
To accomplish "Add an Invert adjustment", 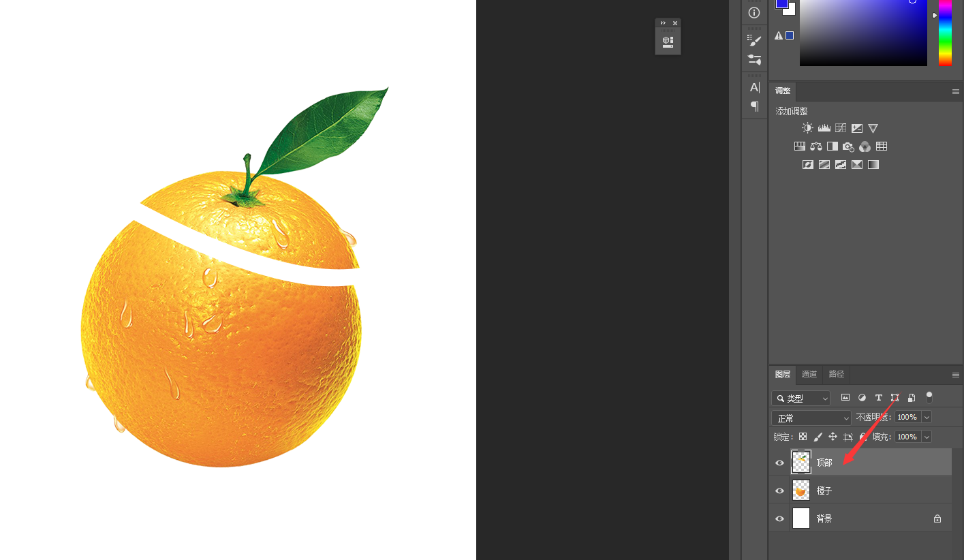I will [x=808, y=164].
